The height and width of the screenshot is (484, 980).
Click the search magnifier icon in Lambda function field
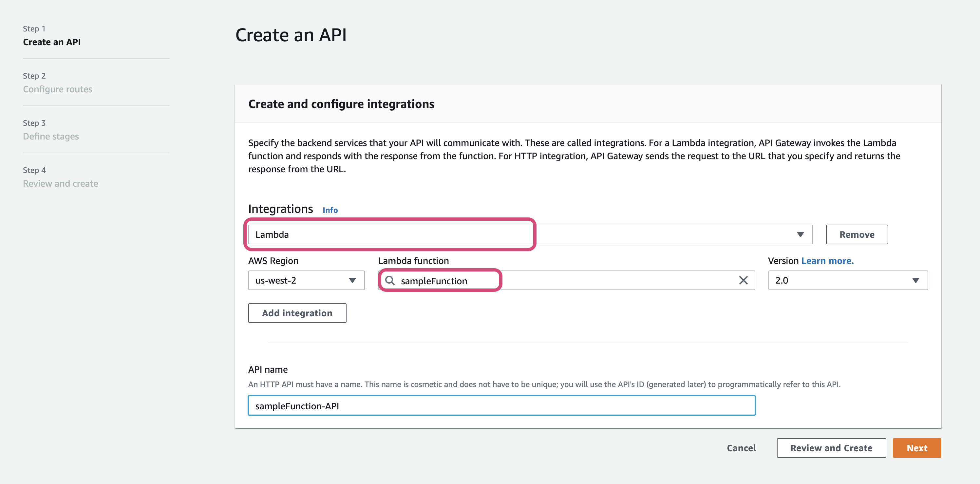(389, 281)
